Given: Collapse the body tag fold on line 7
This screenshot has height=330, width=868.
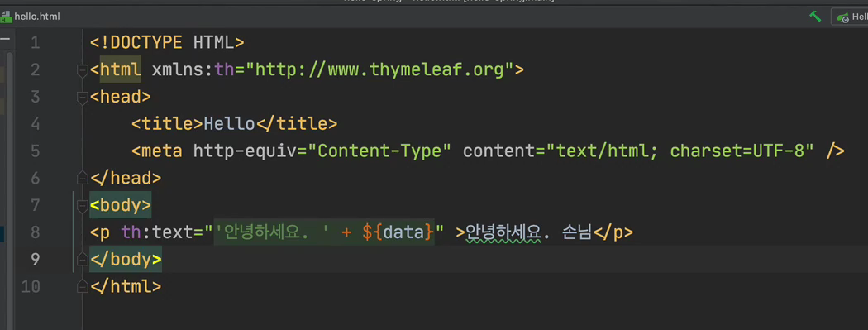Looking at the screenshot, I should click(83, 206).
